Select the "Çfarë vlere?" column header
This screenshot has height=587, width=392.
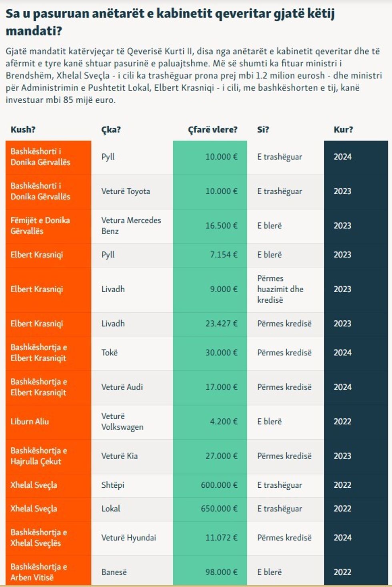(x=212, y=130)
